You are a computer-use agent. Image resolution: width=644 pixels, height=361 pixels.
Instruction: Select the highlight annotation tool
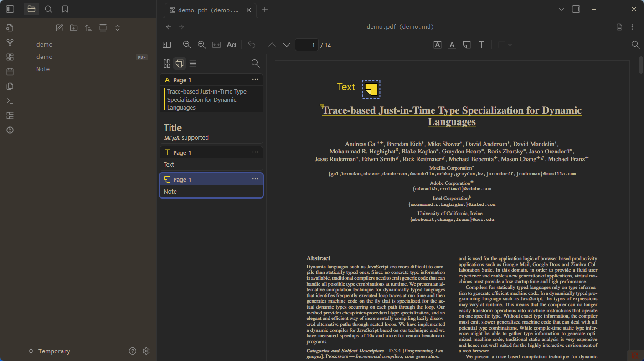(x=438, y=44)
